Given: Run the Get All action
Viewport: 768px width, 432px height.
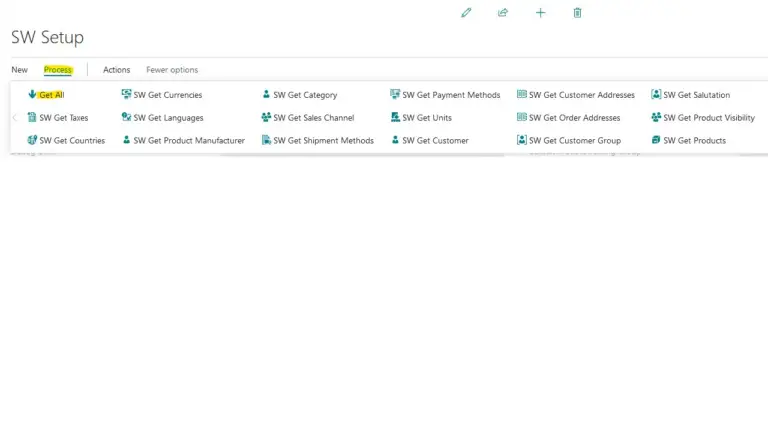Looking at the screenshot, I should click(51, 95).
